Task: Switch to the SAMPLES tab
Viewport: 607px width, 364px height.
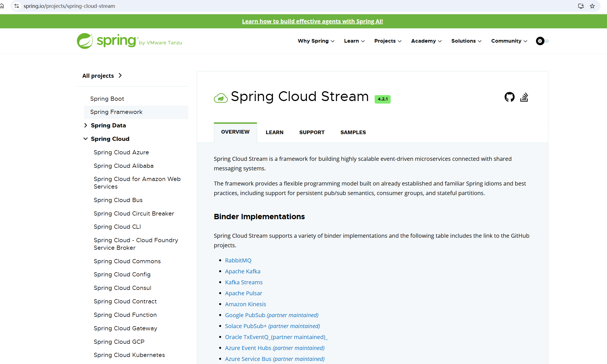Action: coord(353,132)
